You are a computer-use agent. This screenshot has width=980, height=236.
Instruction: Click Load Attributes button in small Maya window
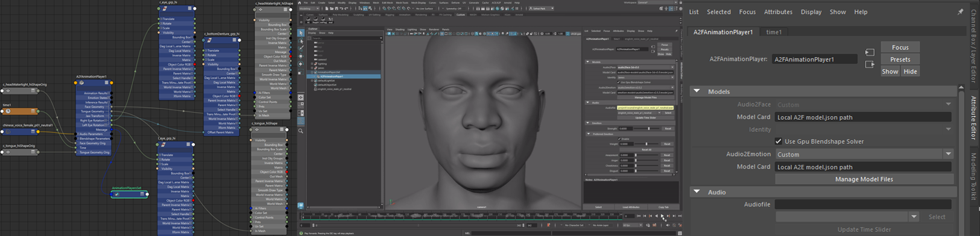point(631,207)
